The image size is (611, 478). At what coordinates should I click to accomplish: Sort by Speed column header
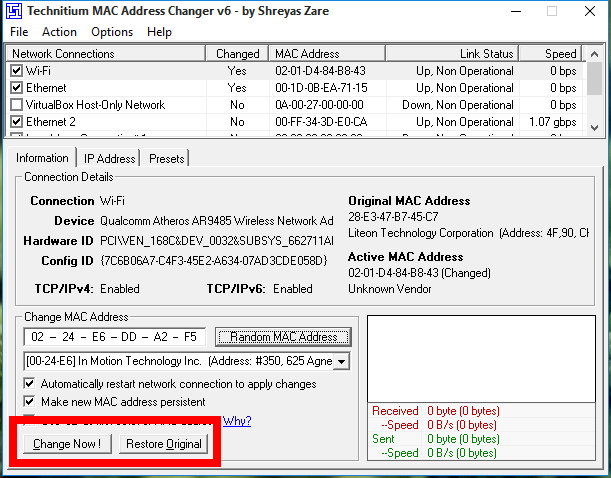(x=551, y=53)
